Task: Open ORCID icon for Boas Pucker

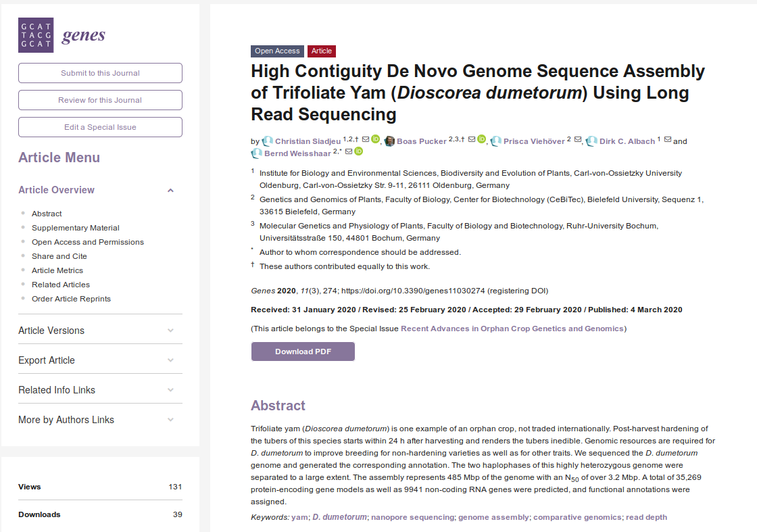Action: (x=481, y=139)
